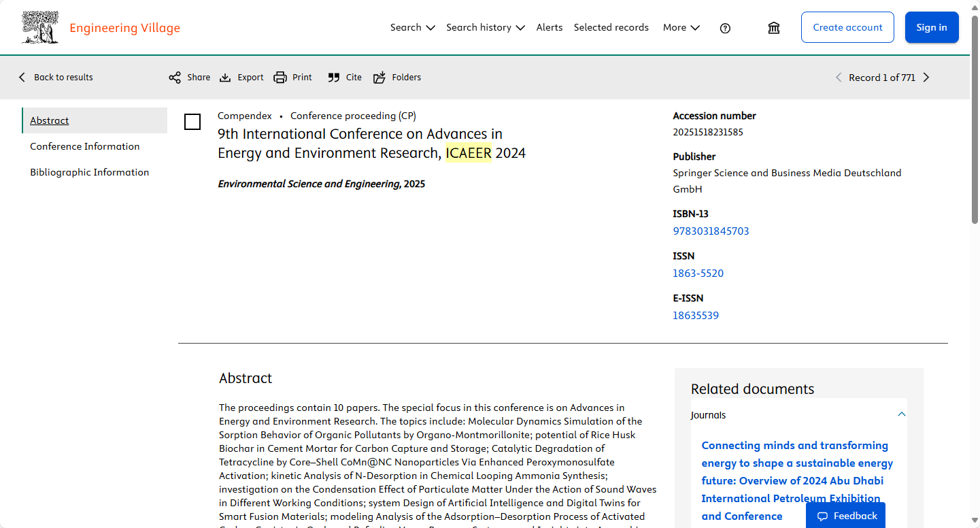Expand the More menu
The width and height of the screenshot is (980, 528).
click(681, 28)
